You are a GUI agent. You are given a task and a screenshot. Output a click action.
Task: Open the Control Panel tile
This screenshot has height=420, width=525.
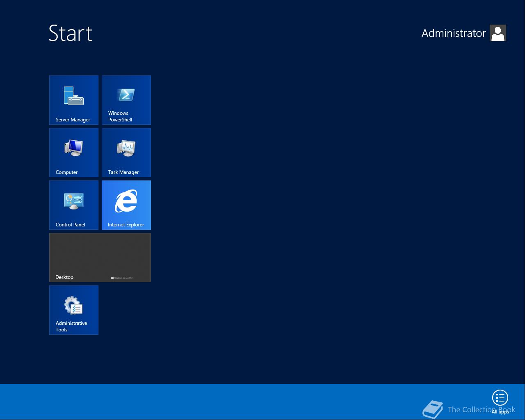(74, 205)
